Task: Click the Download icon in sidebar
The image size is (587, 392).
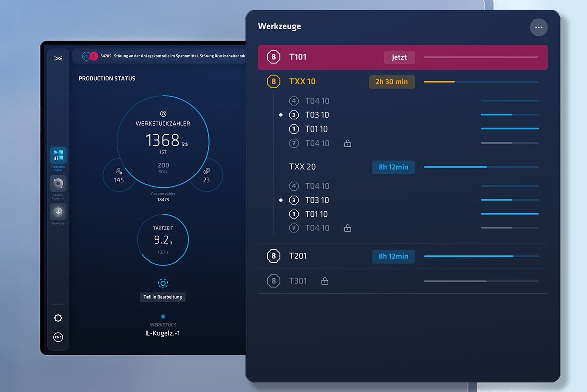Action: point(58,211)
